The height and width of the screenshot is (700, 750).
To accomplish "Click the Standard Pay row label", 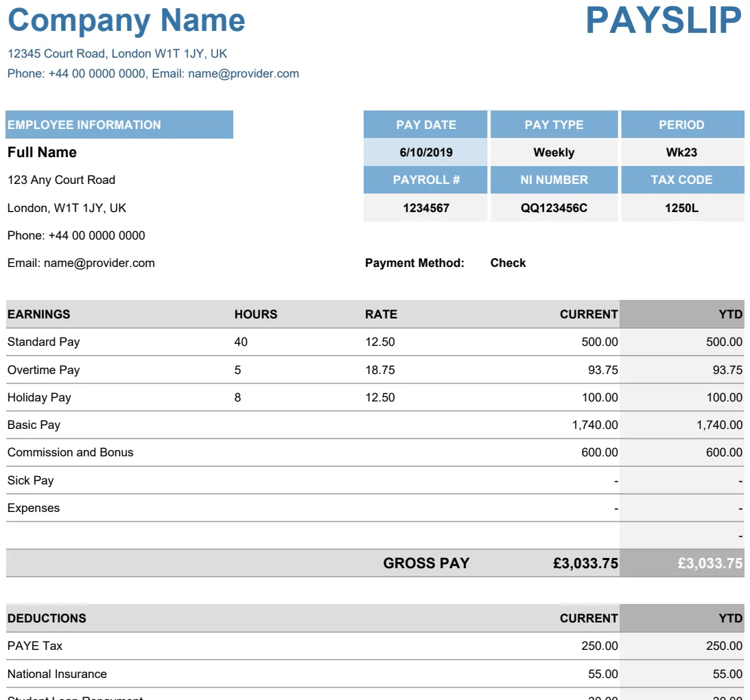I will (43, 342).
